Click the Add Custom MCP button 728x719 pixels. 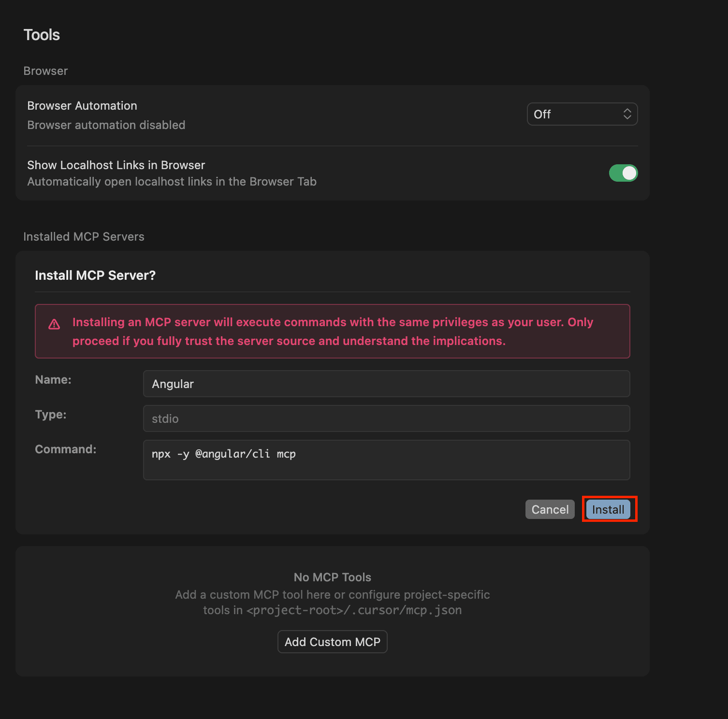click(332, 642)
